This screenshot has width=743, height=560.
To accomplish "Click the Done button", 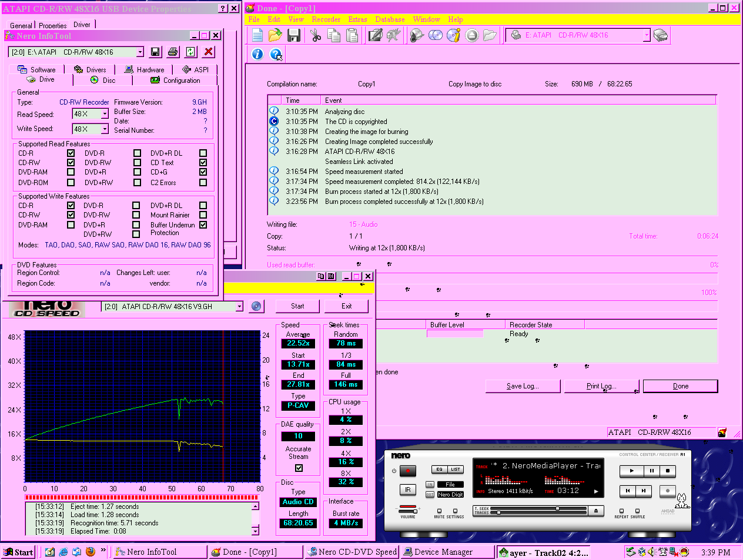I will point(680,386).
